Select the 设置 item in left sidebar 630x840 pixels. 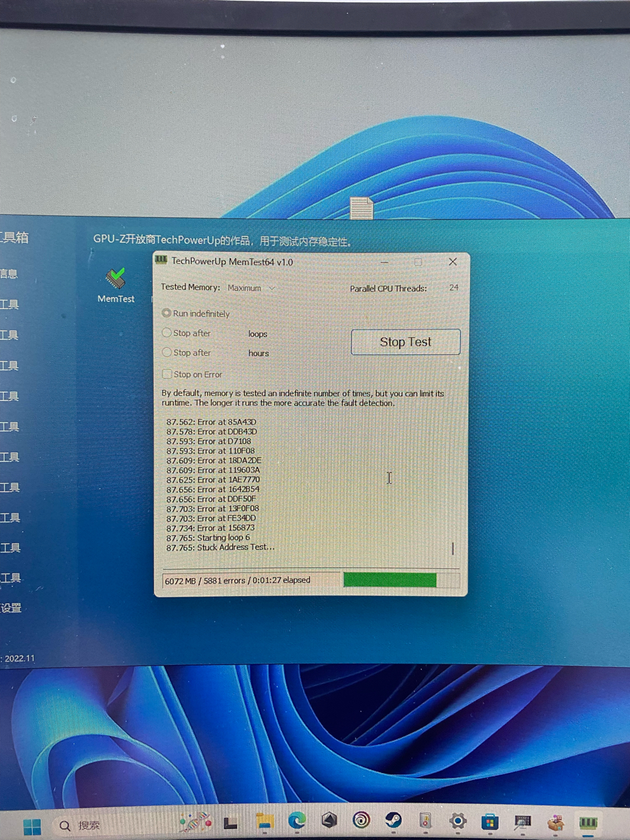[x=11, y=608]
